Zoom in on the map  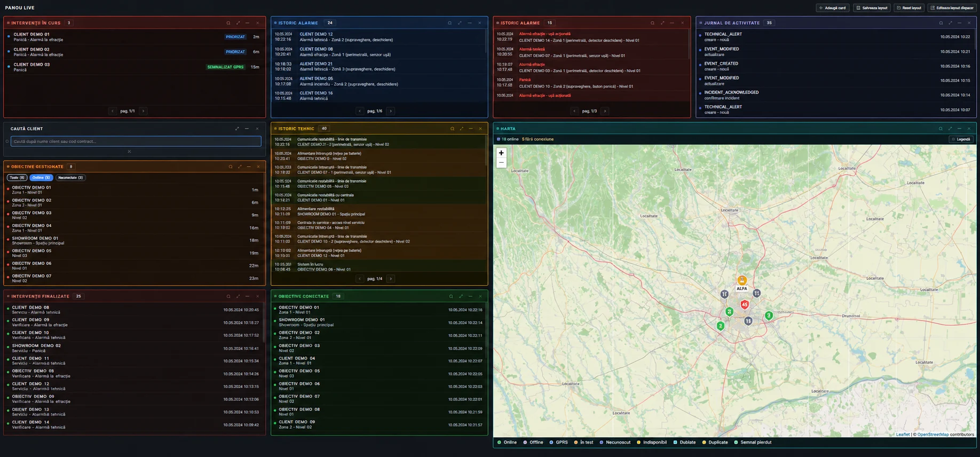click(501, 153)
